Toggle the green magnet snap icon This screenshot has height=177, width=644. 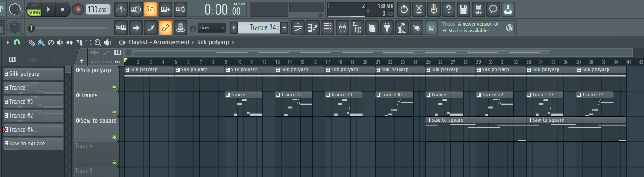click(x=17, y=42)
